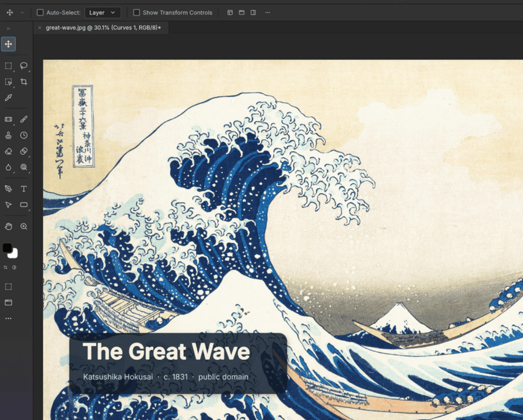Screen dimensions: 523x420
Task: Select the Path Selection arrow tool
Action: 8,205
